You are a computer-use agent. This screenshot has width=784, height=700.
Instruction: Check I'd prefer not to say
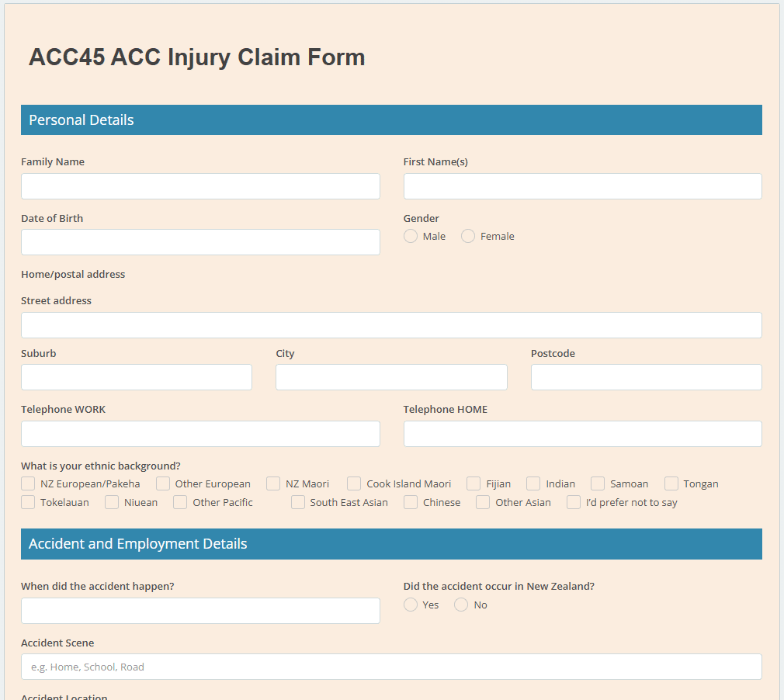click(574, 502)
